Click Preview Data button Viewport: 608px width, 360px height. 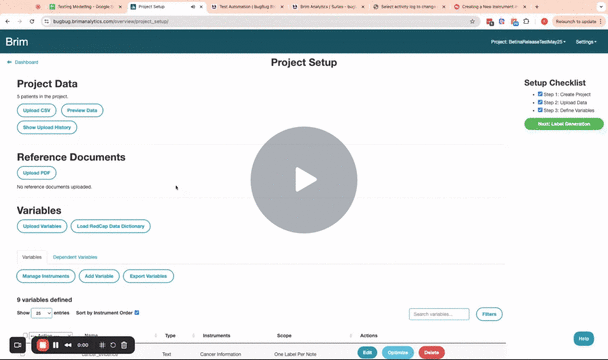click(x=82, y=110)
